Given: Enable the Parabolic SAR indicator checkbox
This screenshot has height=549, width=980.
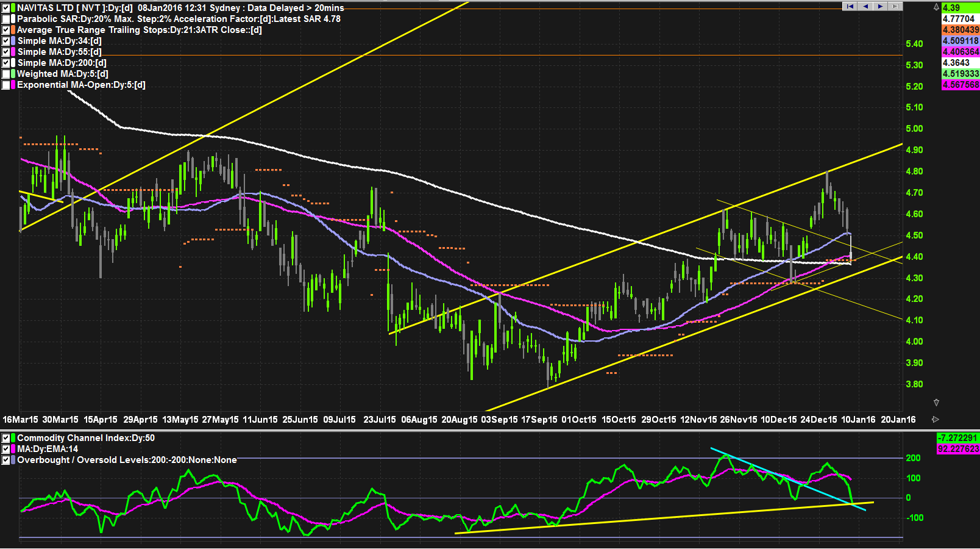Looking at the screenshot, I should pos(5,19).
